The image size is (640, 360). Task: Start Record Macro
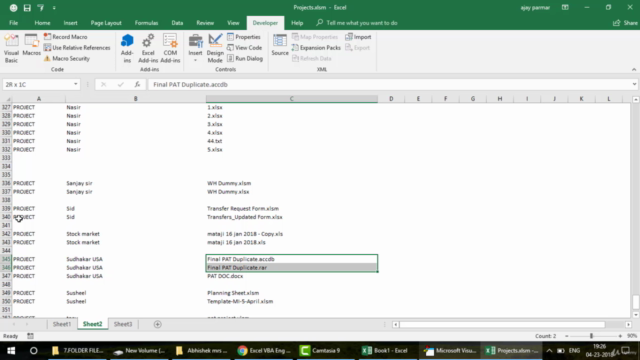[65, 37]
